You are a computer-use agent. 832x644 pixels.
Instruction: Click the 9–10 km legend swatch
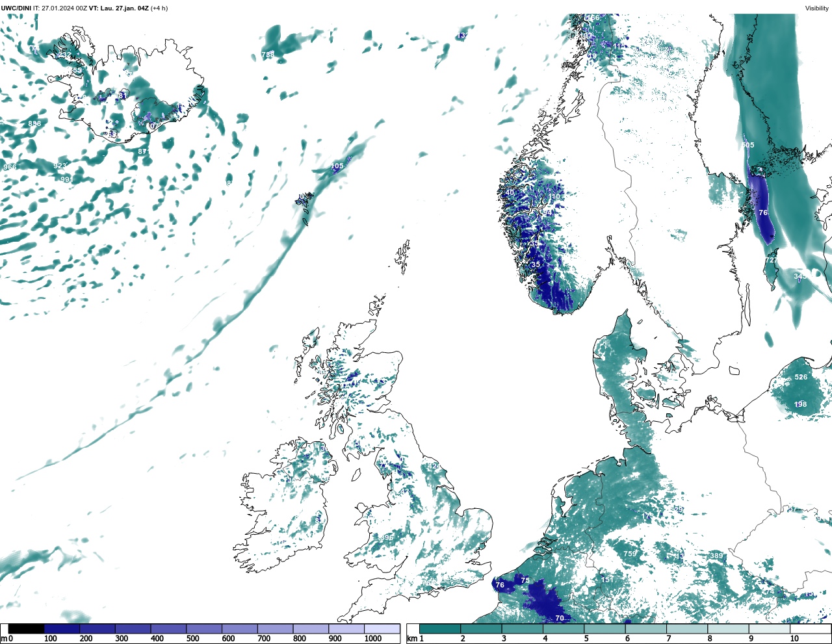pyautogui.click(x=768, y=628)
